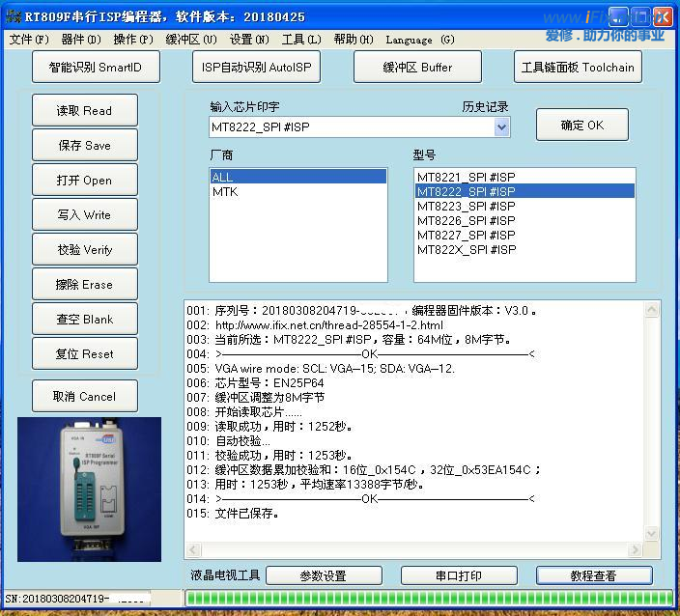
Task: Click the 保存 Save button
Action: pos(85,145)
